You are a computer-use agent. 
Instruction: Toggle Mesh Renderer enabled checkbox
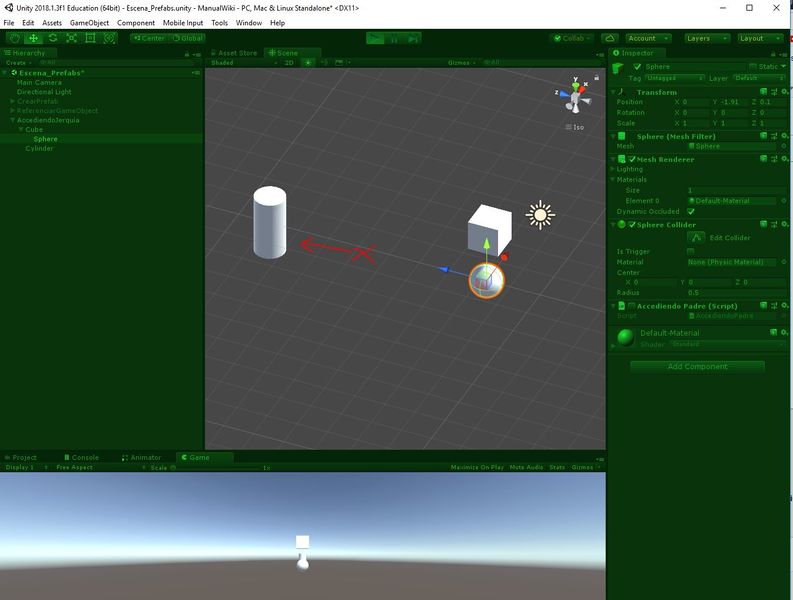[x=632, y=159]
